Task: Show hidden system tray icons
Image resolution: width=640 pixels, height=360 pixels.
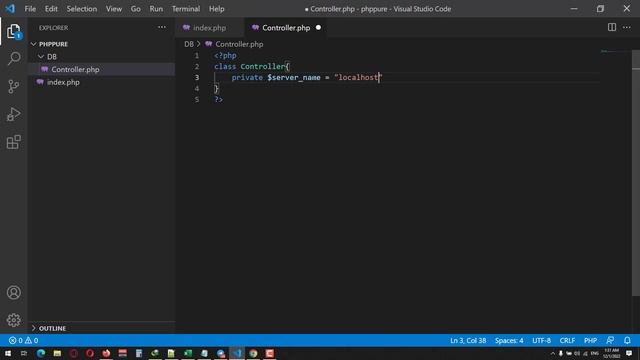Action: click(553, 353)
